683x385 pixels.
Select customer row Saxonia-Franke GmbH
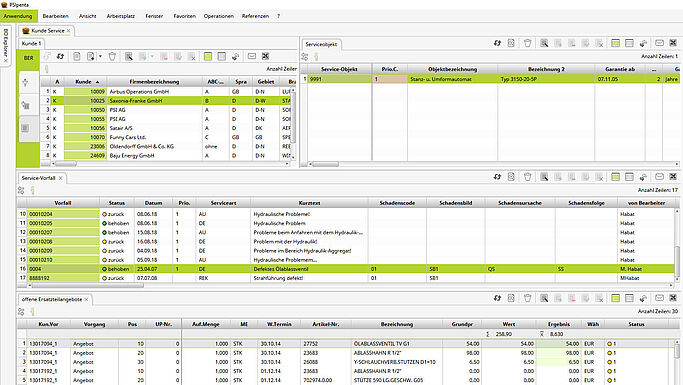[168, 101]
